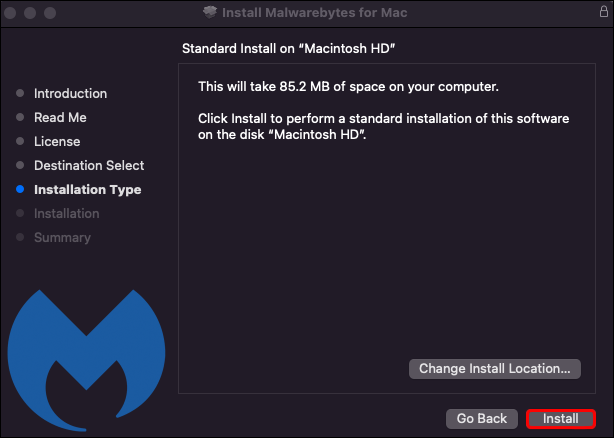Click the Install button

(x=560, y=419)
